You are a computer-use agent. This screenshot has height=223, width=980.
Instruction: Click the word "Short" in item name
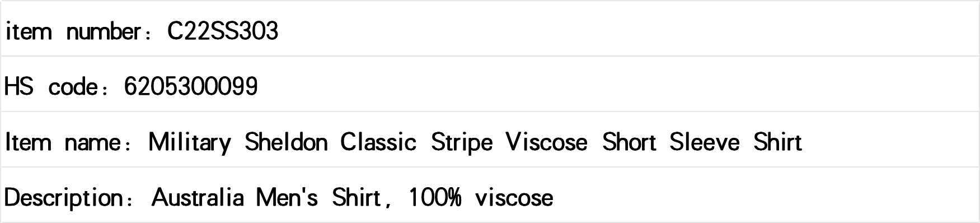tap(629, 142)
